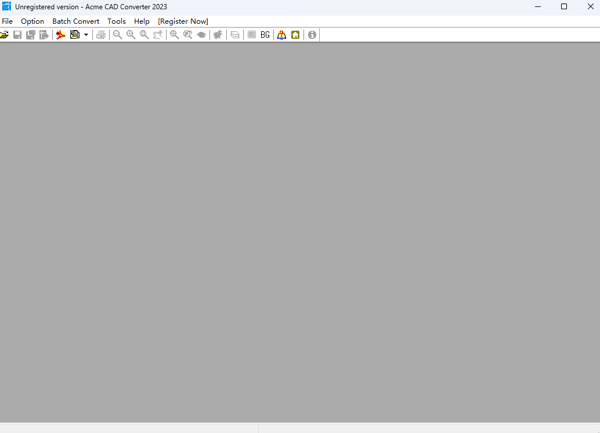Click the PDF export icon
600x433 pixels.
coord(60,35)
